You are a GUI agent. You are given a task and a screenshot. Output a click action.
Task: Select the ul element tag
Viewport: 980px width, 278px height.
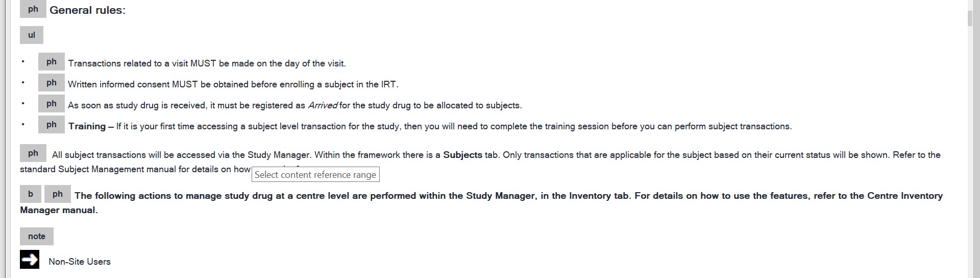pos(32,35)
